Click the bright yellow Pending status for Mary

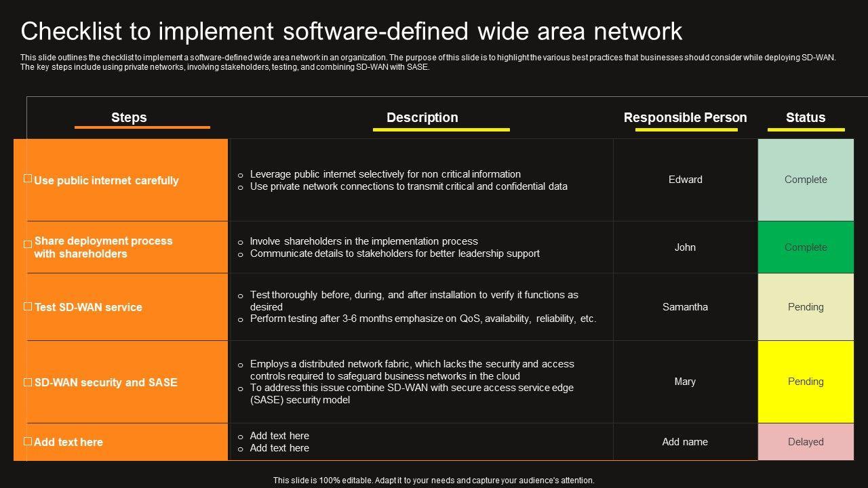[x=806, y=382]
